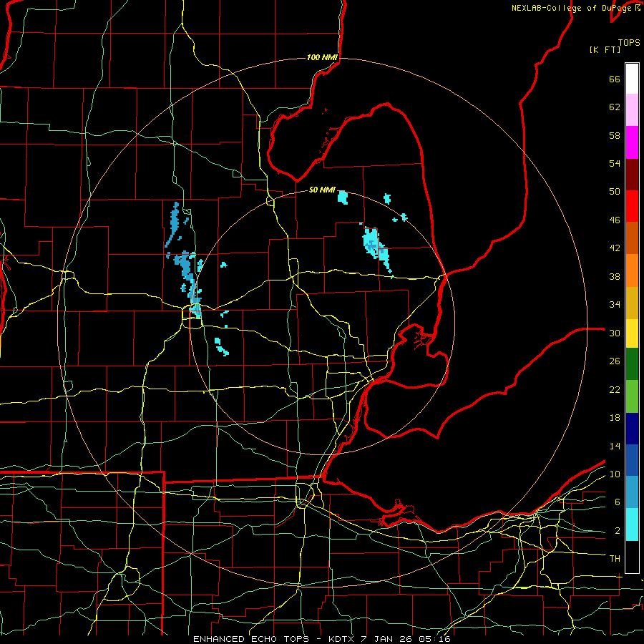Click "ENHANCED ECHO TOPS" in the bottom caption

point(251,639)
